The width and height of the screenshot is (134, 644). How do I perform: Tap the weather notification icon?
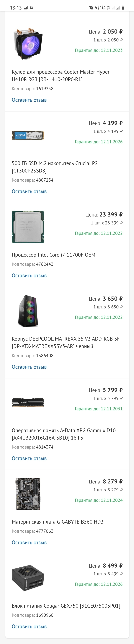[31, 8]
